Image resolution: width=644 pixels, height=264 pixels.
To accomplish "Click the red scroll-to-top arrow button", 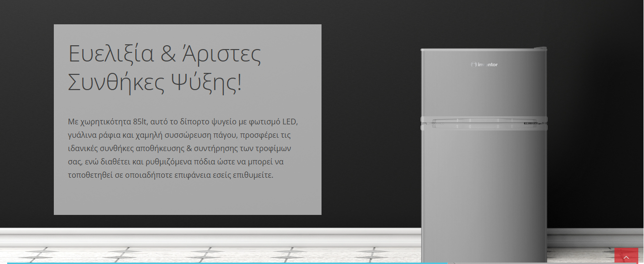I will point(626,256).
